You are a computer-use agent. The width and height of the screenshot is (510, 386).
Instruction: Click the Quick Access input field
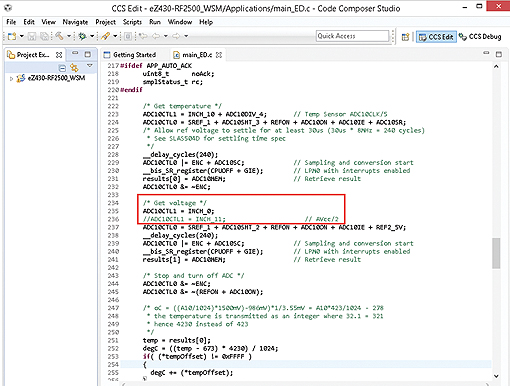[352, 36]
